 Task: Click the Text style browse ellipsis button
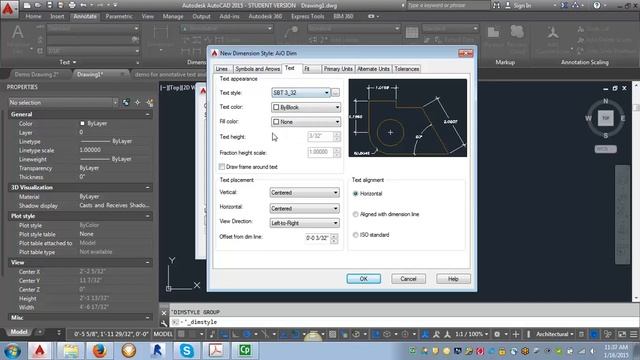335,93
